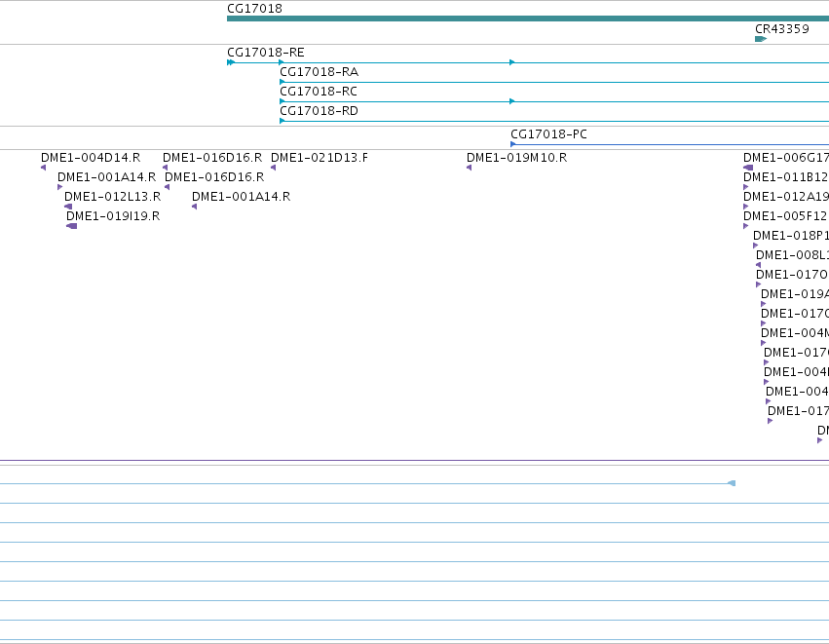Select the CG17018-RD transcript label
Viewport: 829px width, 644px height.
pos(319,111)
